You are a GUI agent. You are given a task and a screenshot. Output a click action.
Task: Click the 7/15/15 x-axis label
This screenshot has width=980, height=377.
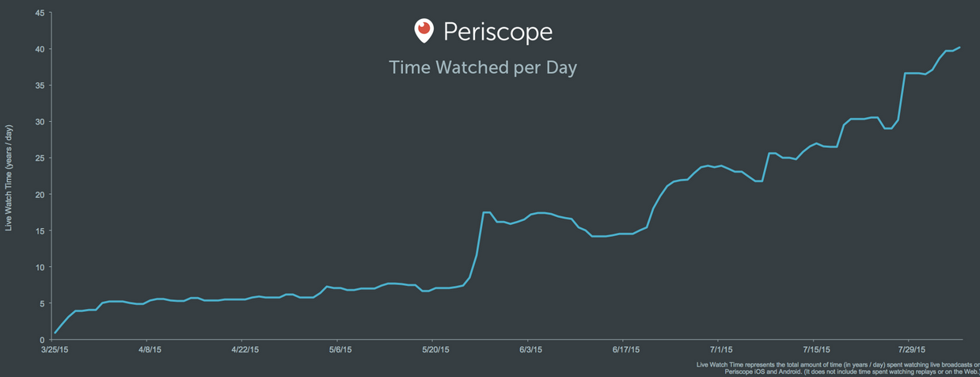click(816, 349)
